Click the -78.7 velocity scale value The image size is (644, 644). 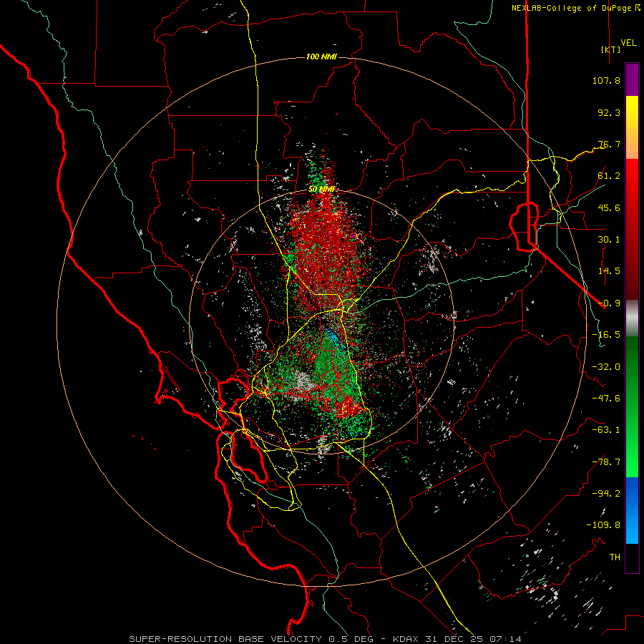click(606, 462)
